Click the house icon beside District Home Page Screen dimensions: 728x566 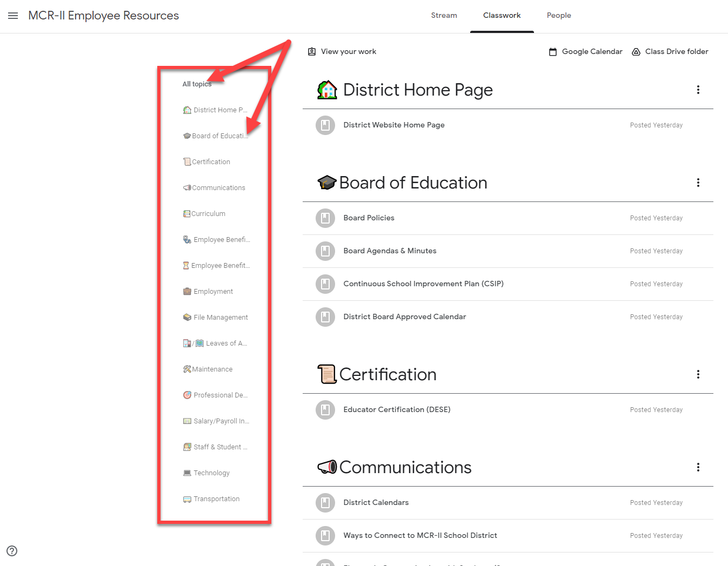(x=328, y=89)
